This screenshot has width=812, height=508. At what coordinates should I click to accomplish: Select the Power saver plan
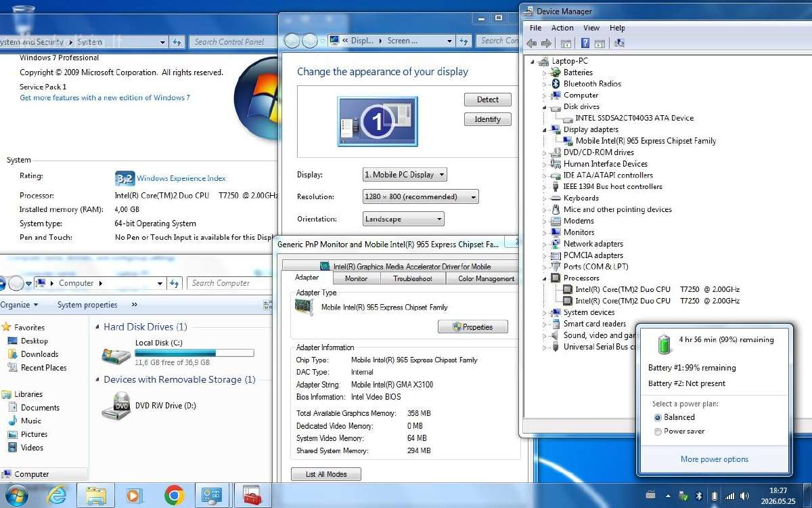tap(658, 431)
